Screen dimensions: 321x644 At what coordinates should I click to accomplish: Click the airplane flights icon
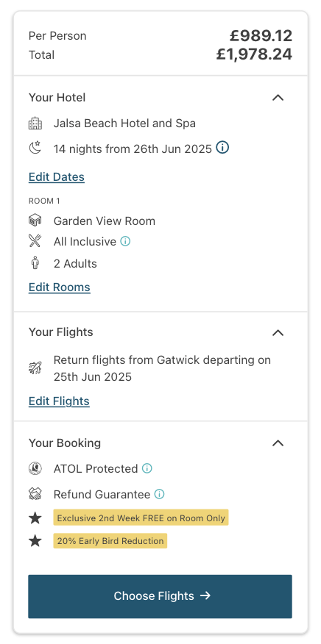(35, 368)
